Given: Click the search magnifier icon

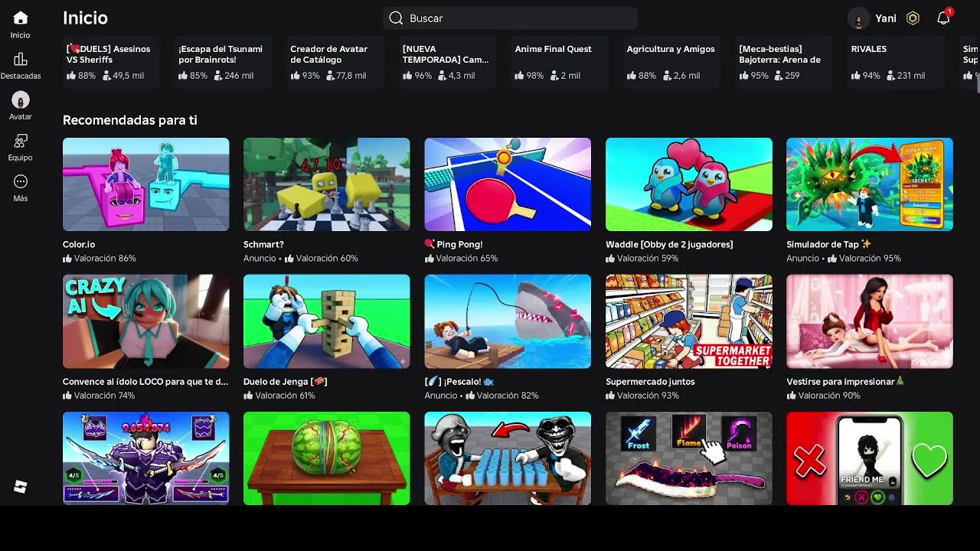Looking at the screenshot, I should (x=396, y=18).
